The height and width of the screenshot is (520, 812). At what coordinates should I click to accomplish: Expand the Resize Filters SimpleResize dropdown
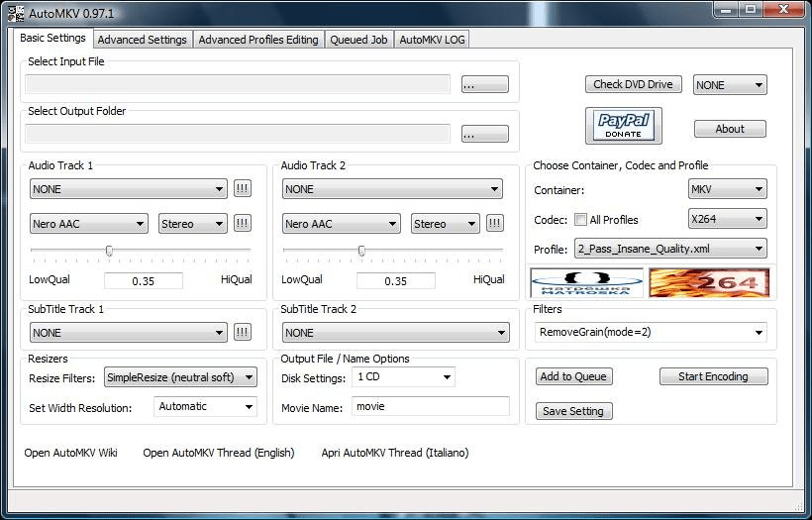[x=180, y=377]
